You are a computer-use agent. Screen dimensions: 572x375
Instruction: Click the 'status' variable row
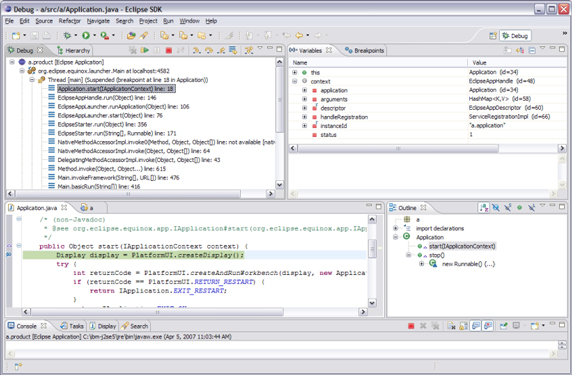click(428, 135)
